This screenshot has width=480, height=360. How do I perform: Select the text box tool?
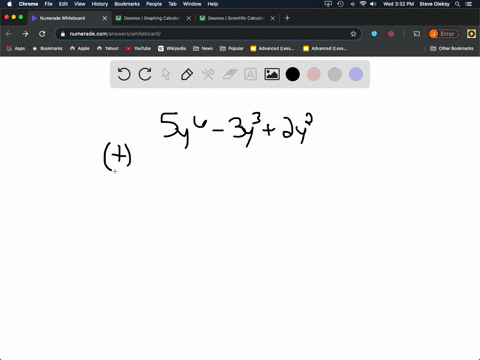point(250,74)
